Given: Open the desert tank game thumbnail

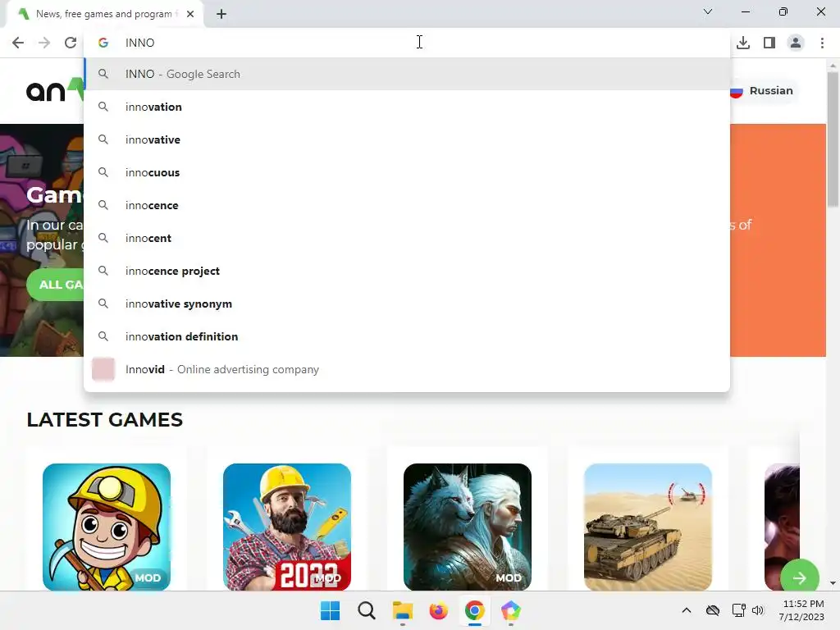Looking at the screenshot, I should click(648, 527).
